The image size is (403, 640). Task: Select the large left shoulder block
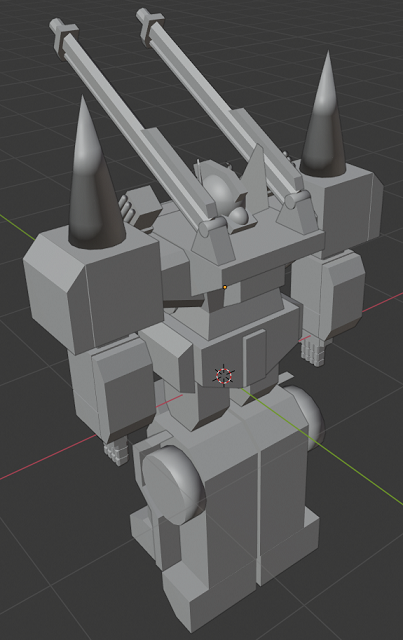[x=93, y=288]
